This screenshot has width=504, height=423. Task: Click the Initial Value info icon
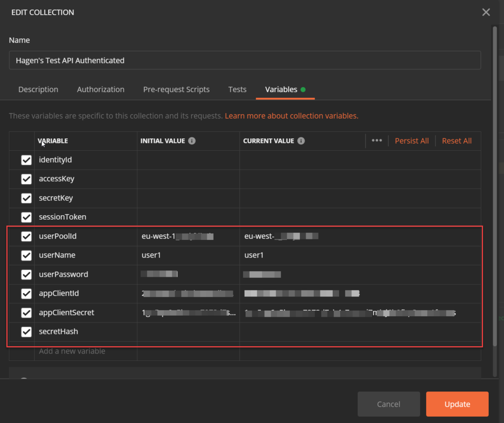192,141
